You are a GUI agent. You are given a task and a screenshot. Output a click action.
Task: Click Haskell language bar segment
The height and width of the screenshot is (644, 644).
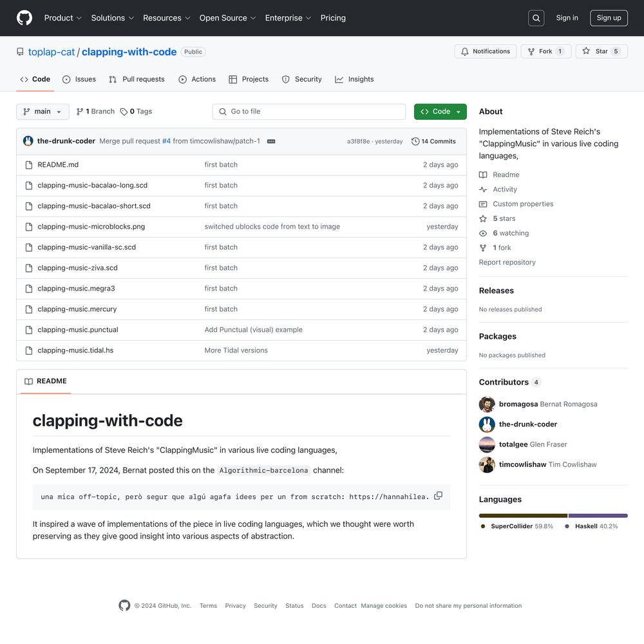coord(598,515)
